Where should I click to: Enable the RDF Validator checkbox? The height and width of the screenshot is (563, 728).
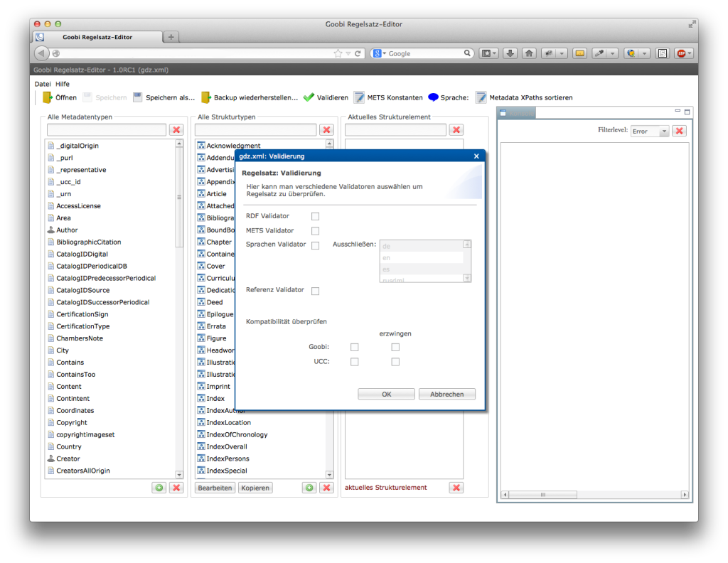(x=315, y=216)
